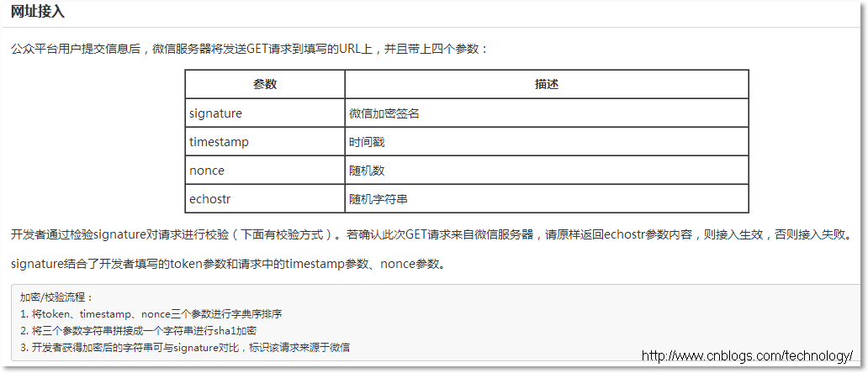Click step 1 about 字典序排序
The image size is (868, 373).
pos(151,313)
